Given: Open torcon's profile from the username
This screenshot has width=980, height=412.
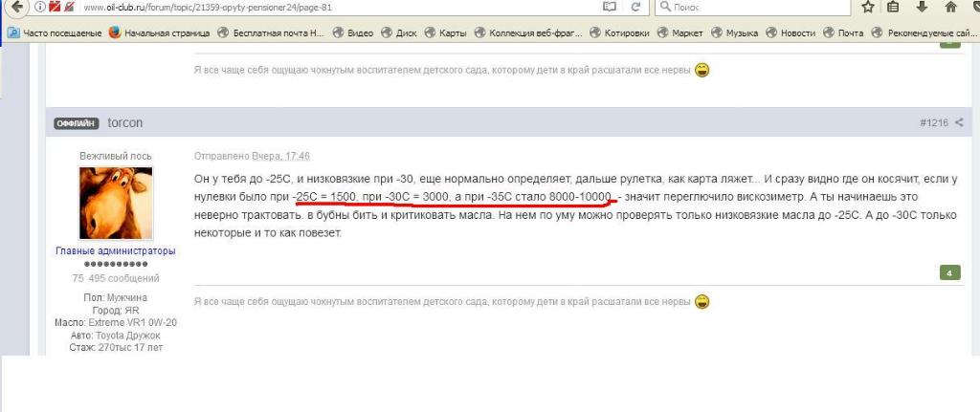Looking at the screenshot, I should pos(125,123).
